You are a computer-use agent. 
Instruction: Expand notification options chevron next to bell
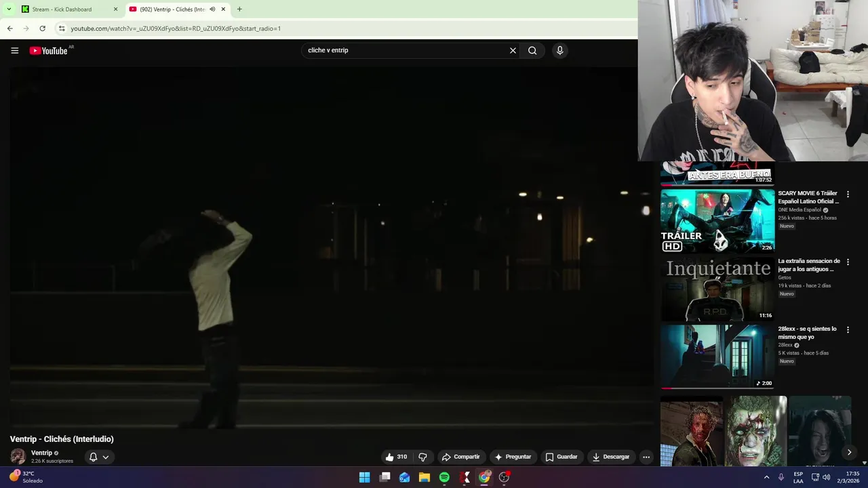[x=105, y=457]
